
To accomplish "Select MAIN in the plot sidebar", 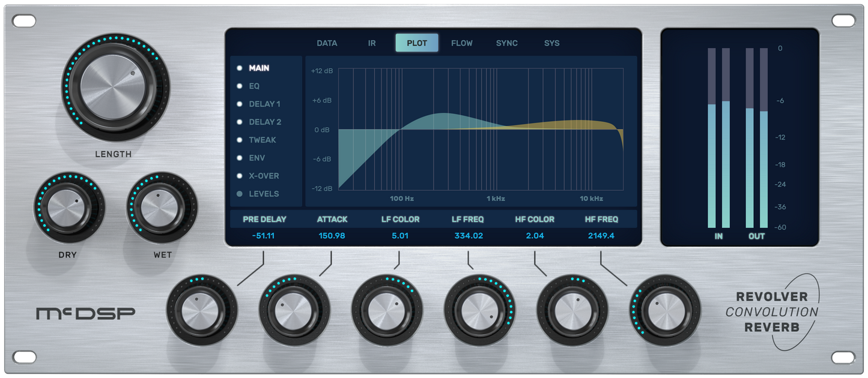I will (258, 68).
